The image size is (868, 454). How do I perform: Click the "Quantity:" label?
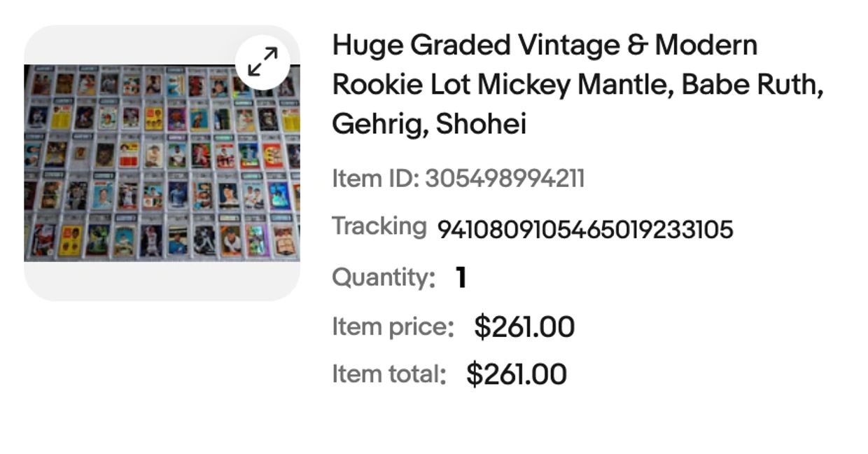[x=383, y=277]
